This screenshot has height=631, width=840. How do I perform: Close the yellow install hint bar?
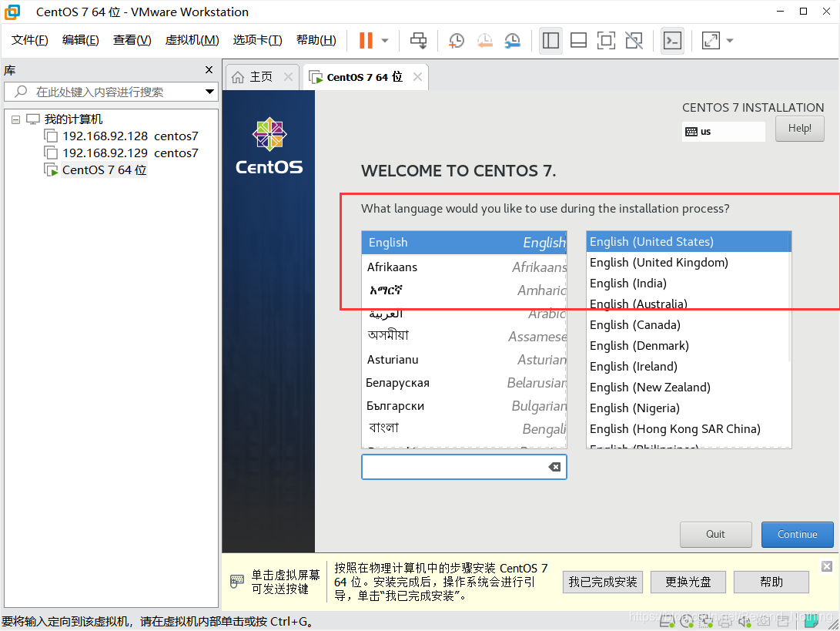(x=827, y=566)
